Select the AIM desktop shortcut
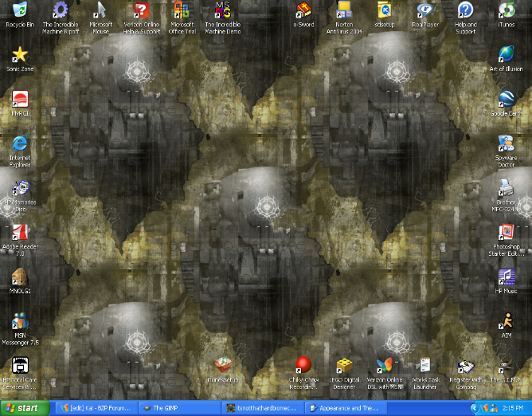Viewport: 532px width, 416px height. [507, 321]
